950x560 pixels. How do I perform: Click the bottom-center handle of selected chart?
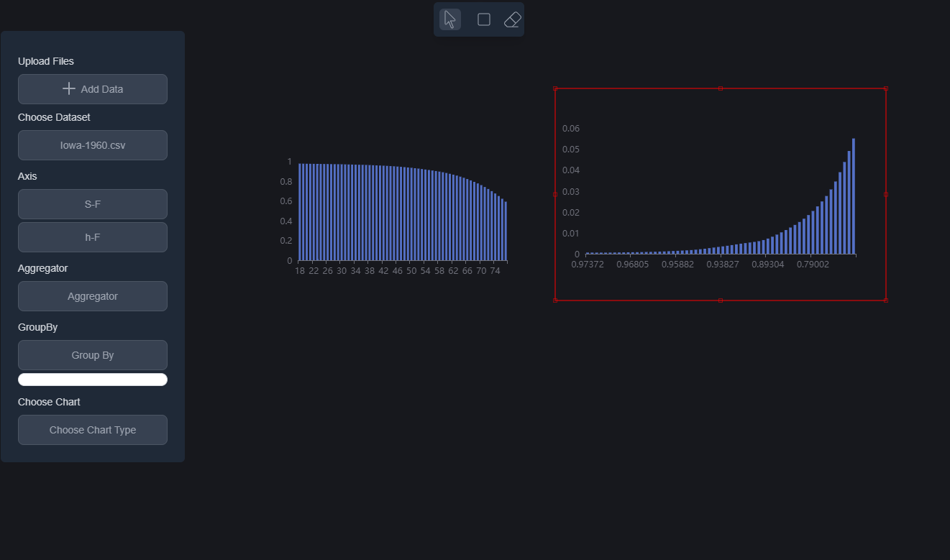pyautogui.click(x=721, y=300)
